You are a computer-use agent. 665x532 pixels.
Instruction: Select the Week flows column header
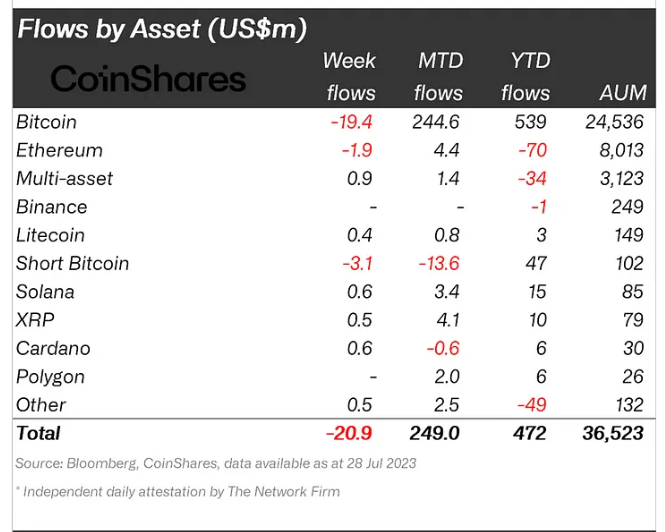[349, 76]
